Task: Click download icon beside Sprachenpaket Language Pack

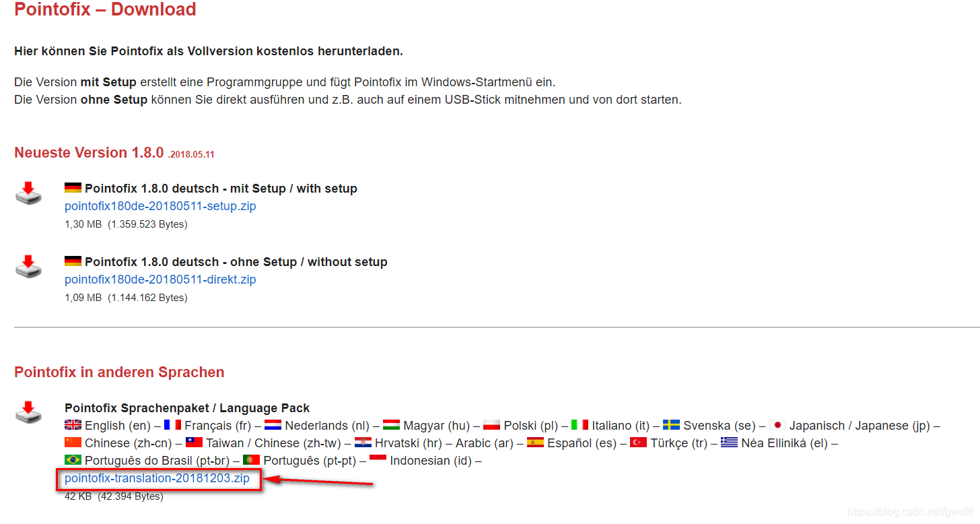Action: pyautogui.click(x=28, y=412)
